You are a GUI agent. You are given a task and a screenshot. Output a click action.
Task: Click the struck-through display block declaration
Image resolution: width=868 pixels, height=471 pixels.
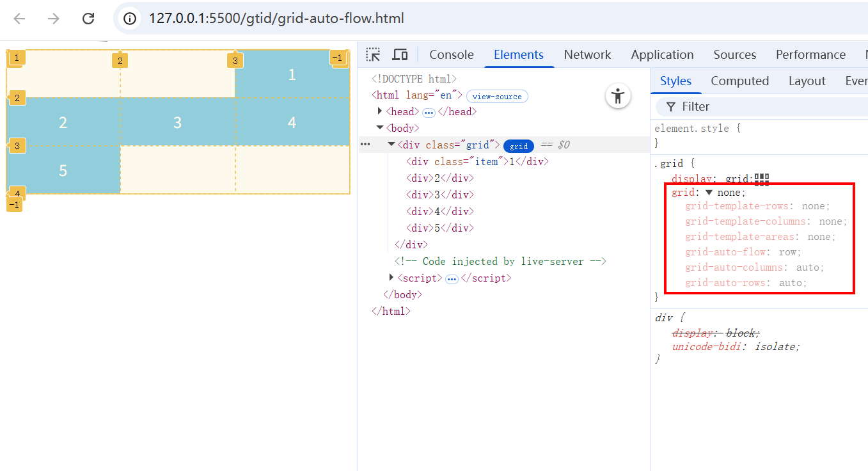coord(716,333)
